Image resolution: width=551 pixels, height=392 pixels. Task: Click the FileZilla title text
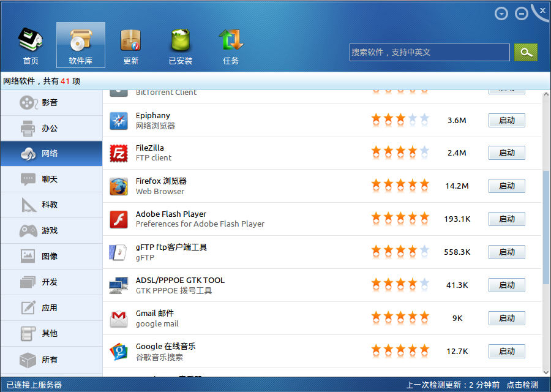[150, 148]
